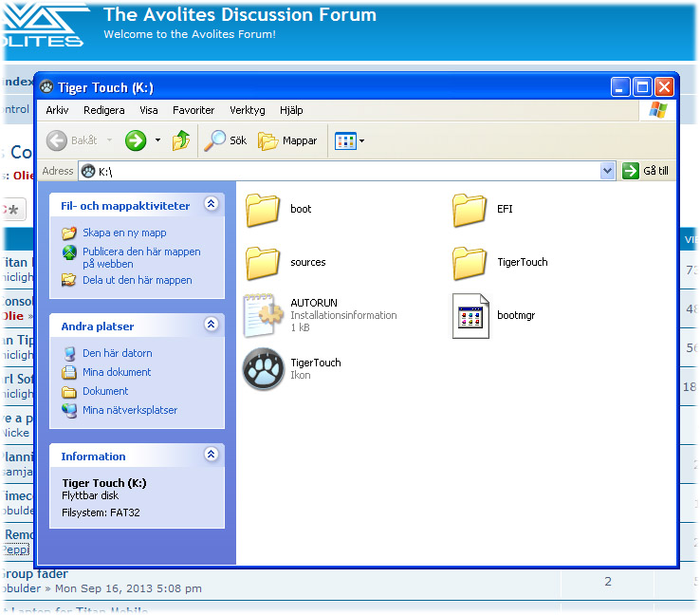This screenshot has height=615, width=700.
Task: Click the Skapa en ny mapp icon
Action: click(x=69, y=233)
